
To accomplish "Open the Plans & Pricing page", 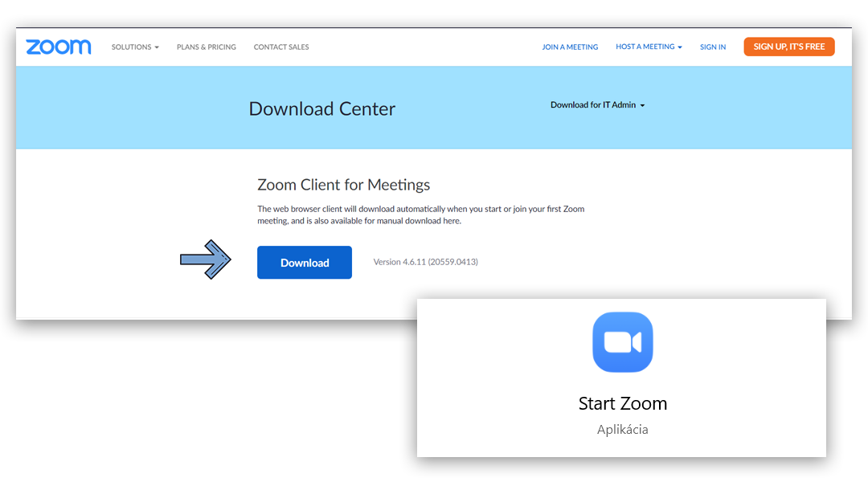I will pos(207,47).
